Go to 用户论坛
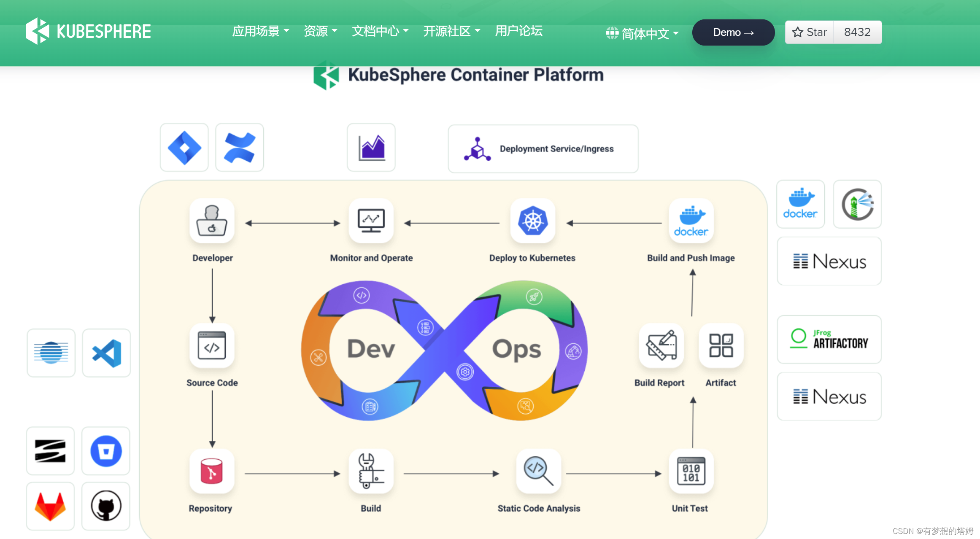This screenshot has height=539, width=980. point(518,31)
